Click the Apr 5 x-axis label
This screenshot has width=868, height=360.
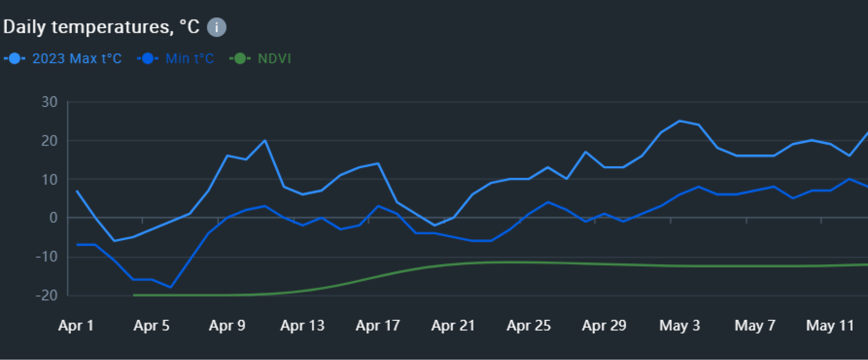point(151,326)
